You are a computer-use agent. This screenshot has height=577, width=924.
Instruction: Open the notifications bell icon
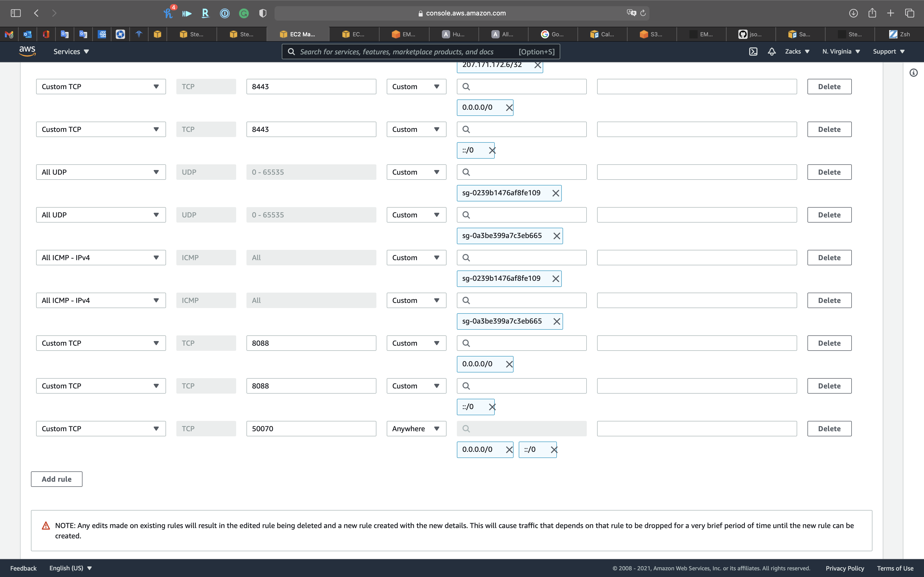772,52
